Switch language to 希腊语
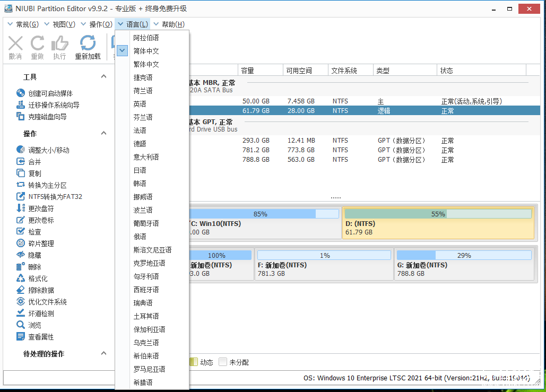Image resolution: width=546 pixels, height=392 pixels. point(152,382)
